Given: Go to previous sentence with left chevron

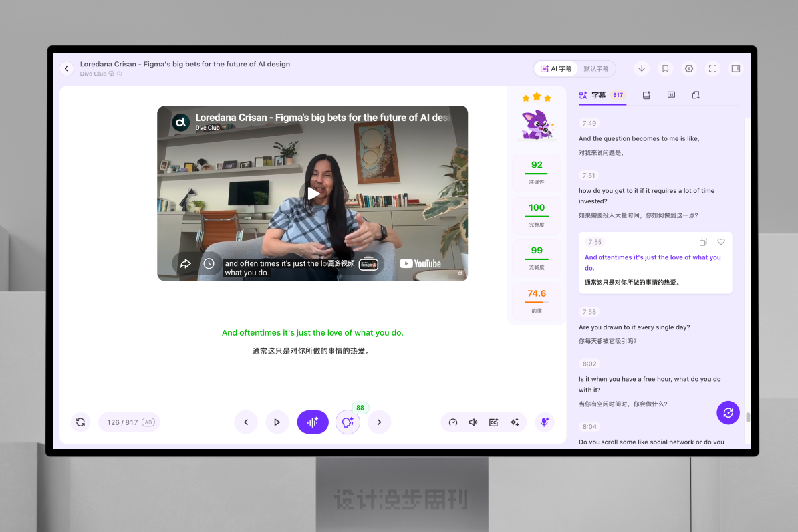Looking at the screenshot, I should (245, 422).
